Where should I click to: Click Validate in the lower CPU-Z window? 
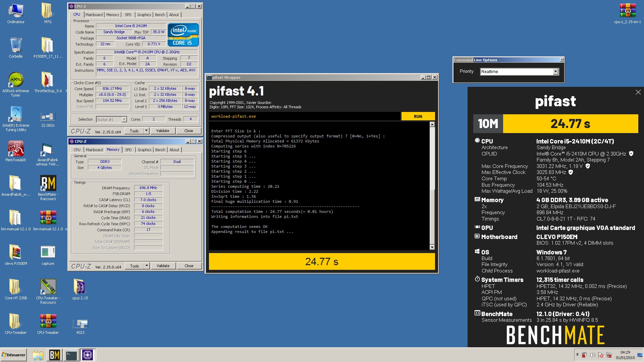pos(163,266)
